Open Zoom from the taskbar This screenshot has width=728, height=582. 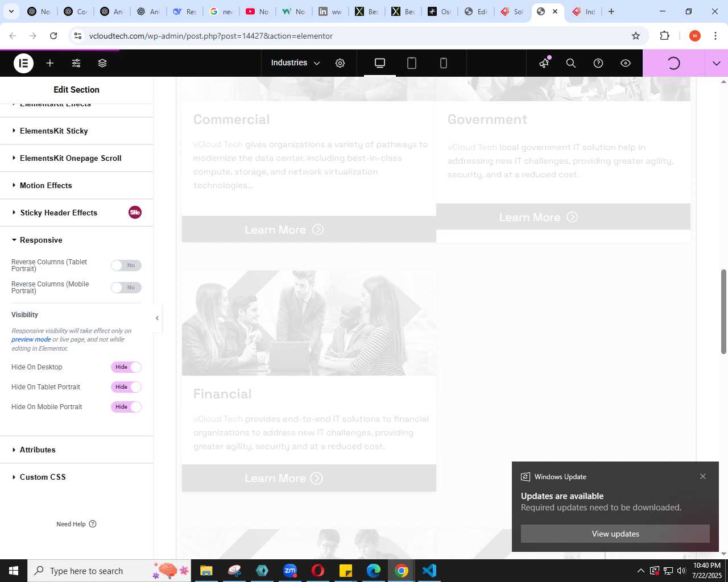tap(290, 571)
